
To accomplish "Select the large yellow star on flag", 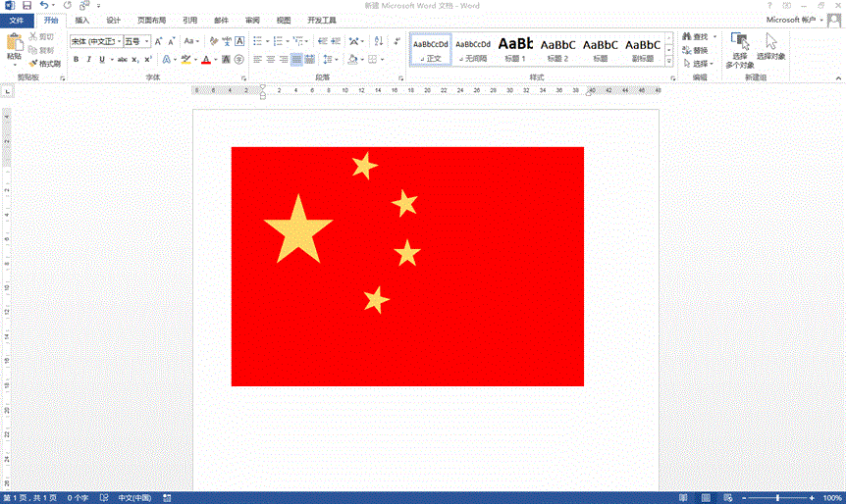I will pyautogui.click(x=297, y=229).
